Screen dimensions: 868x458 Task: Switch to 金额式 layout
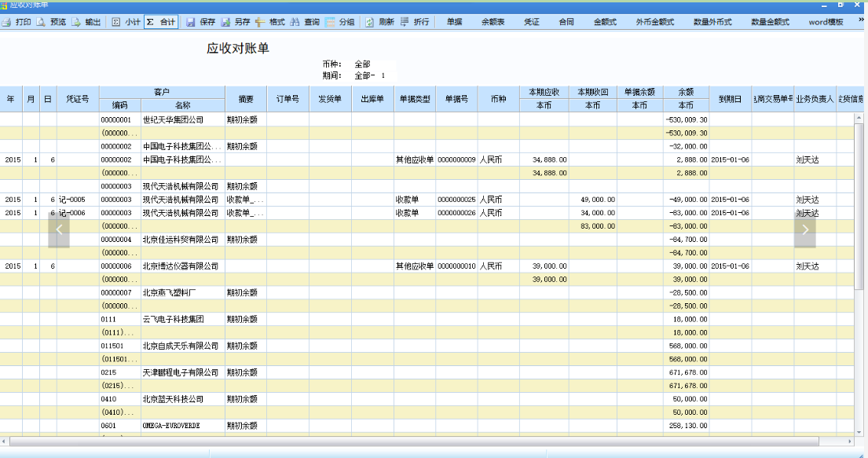605,22
